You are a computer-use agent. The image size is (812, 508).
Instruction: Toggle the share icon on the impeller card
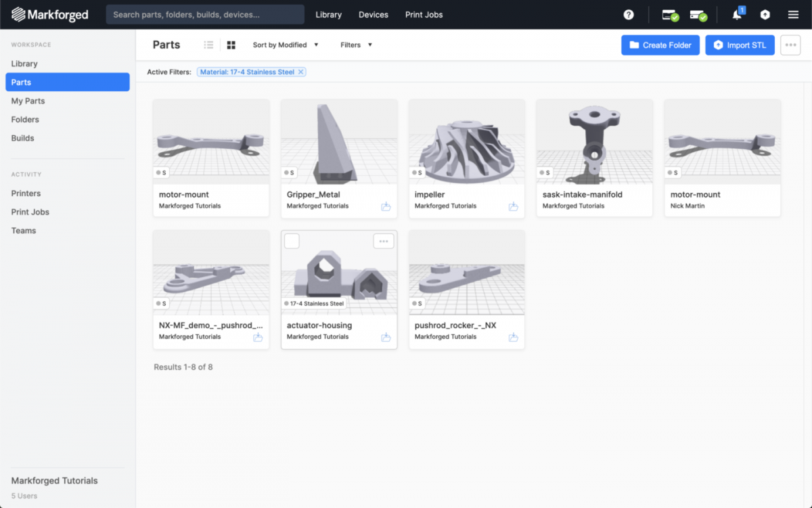coord(514,206)
